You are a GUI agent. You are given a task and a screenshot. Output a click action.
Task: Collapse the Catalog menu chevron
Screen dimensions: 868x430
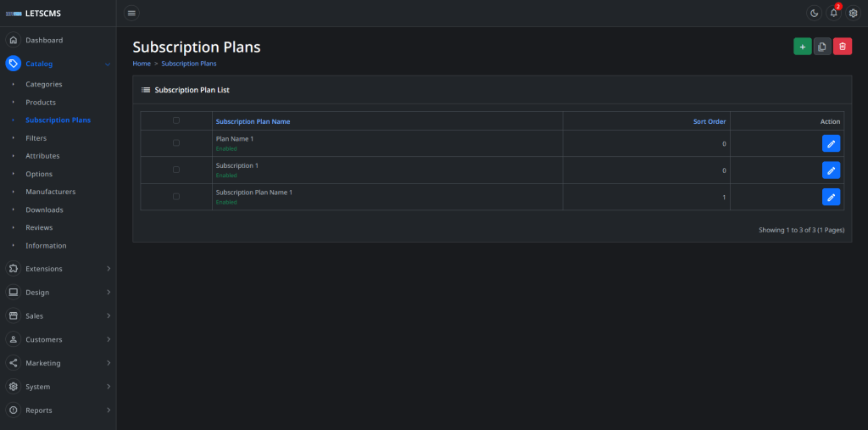(x=108, y=64)
